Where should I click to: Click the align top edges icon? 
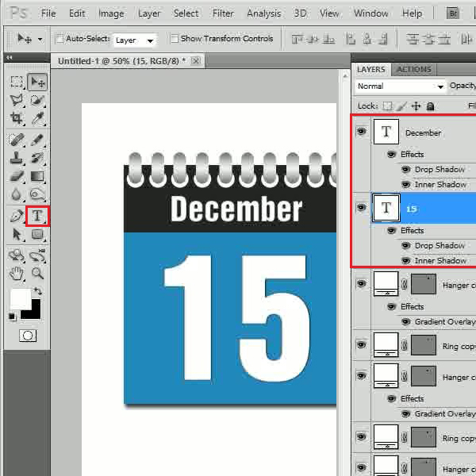tap(297, 39)
